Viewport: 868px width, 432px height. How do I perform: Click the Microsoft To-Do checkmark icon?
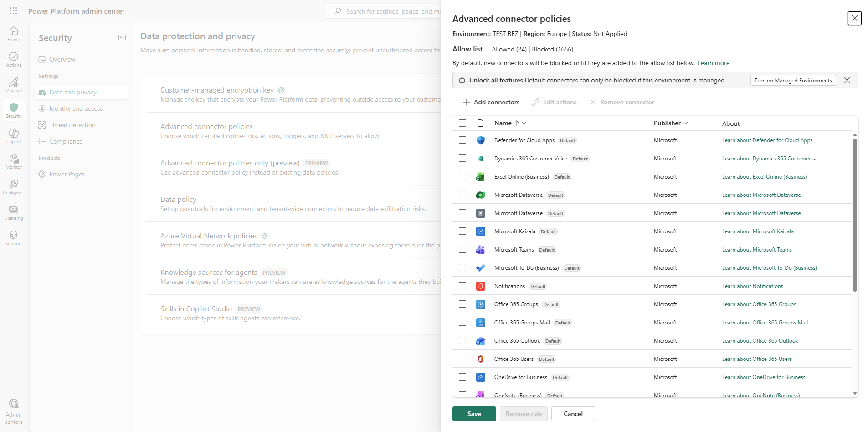[481, 268]
